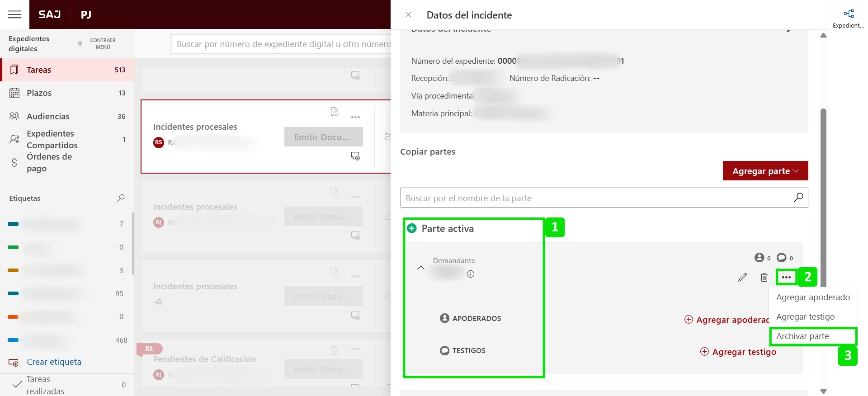Click the Expediente diagram icon at top right
Viewport: 868px width, 396px height.
(849, 14)
